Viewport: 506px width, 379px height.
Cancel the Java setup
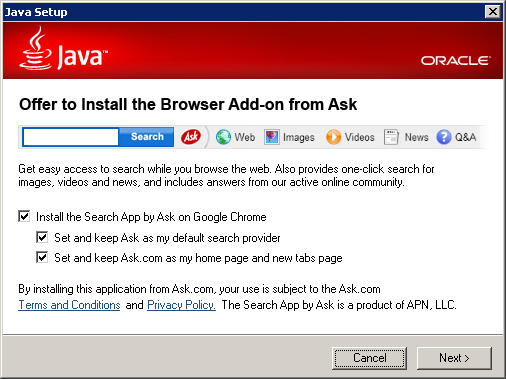369,358
